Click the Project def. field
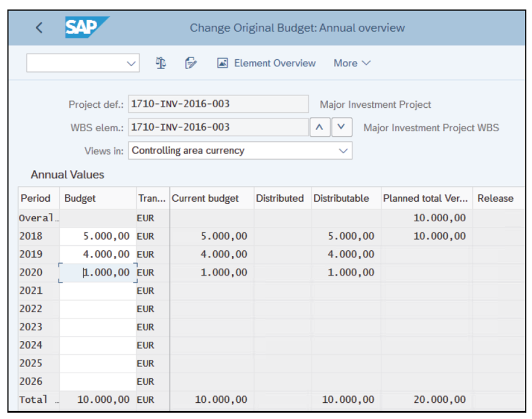The image size is (532, 419). (x=218, y=104)
